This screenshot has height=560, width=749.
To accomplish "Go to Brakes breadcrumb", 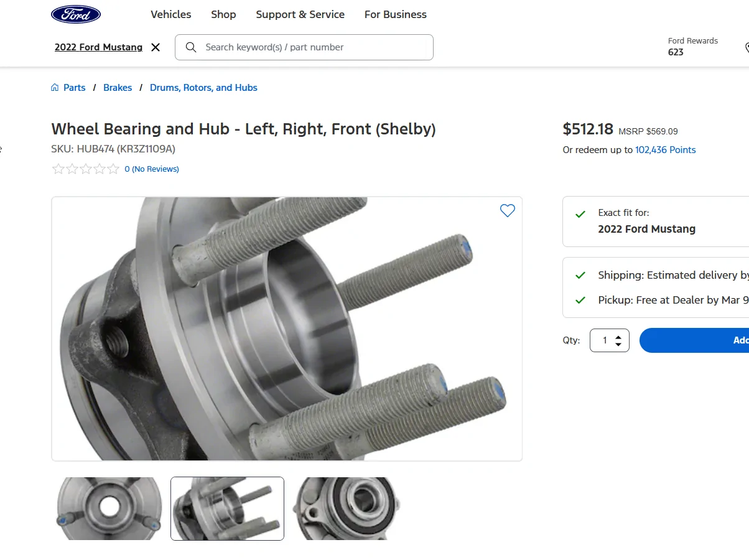I will (118, 88).
